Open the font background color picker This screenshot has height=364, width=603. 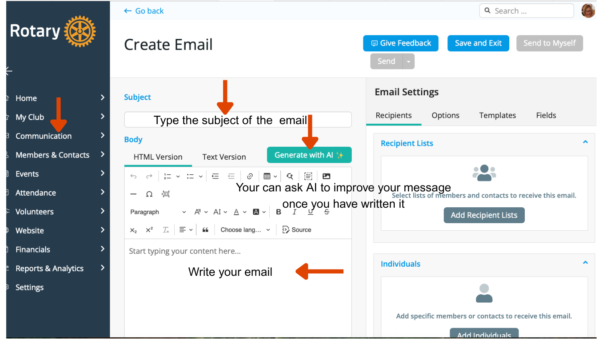(x=259, y=212)
